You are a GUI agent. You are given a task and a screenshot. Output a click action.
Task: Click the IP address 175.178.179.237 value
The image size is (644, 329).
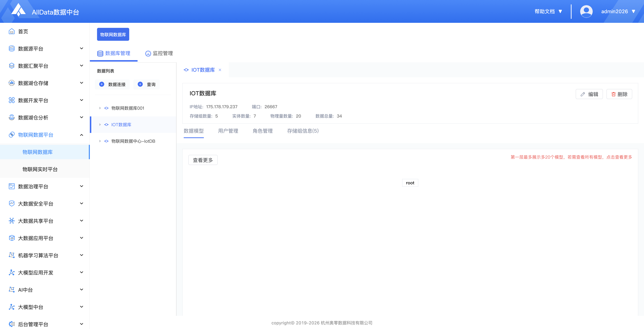[x=222, y=107]
